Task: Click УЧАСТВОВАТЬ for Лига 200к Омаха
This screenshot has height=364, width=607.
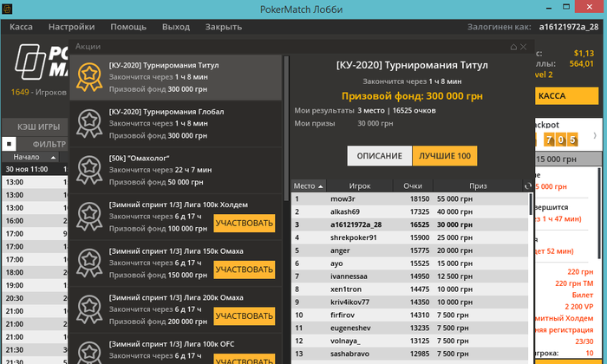Action: [245, 316]
